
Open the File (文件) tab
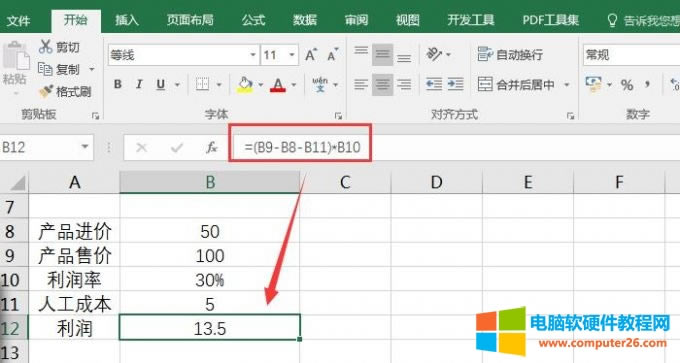tap(18, 20)
